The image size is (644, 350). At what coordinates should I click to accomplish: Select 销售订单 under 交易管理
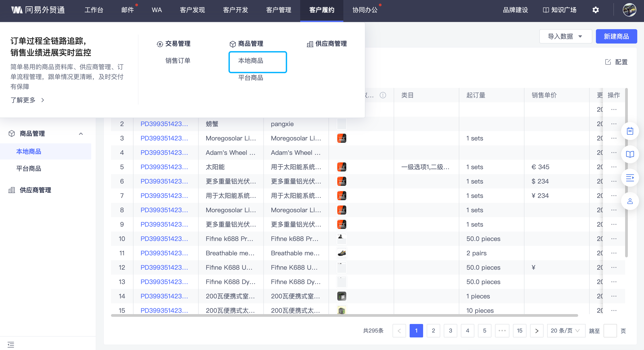(x=178, y=61)
